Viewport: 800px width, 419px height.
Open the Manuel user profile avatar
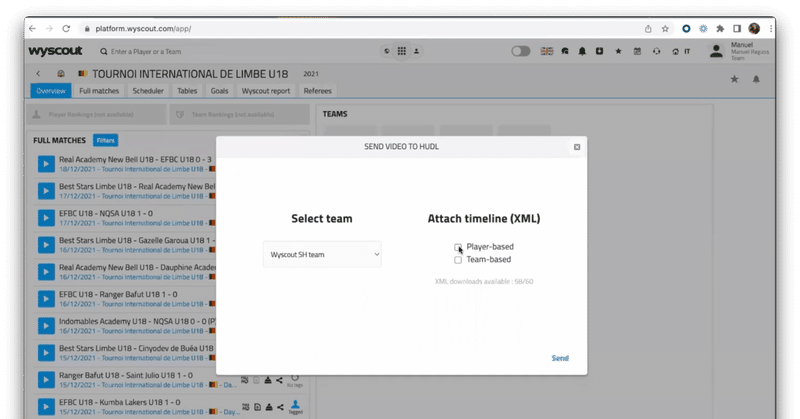tap(716, 51)
